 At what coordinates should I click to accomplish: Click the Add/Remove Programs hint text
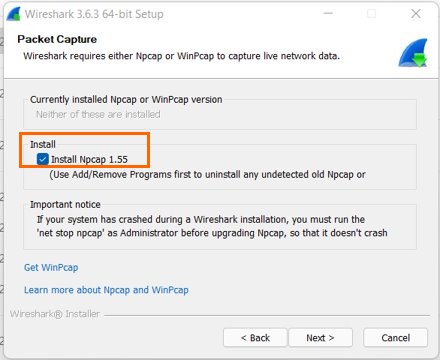207,174
